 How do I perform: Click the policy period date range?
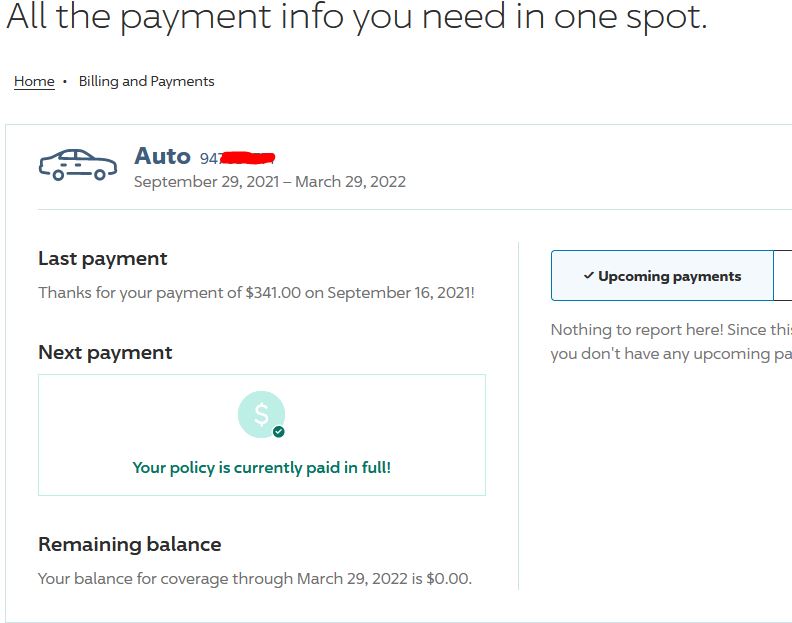pos(270,182)
